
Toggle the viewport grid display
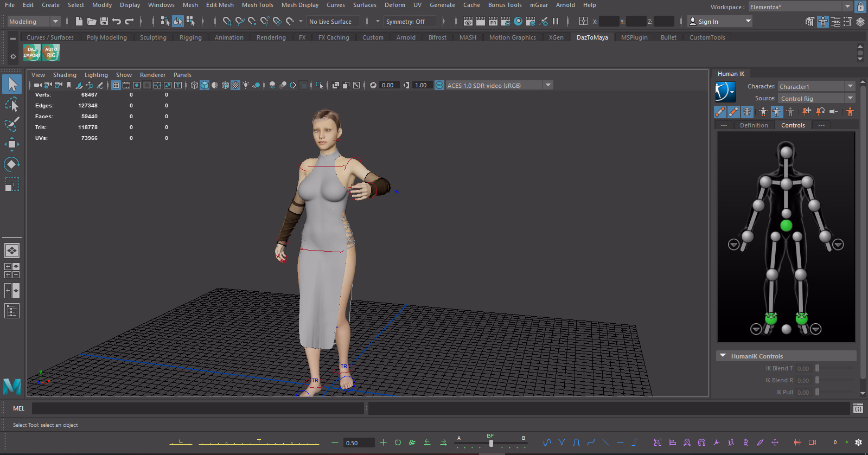(116, 85)
